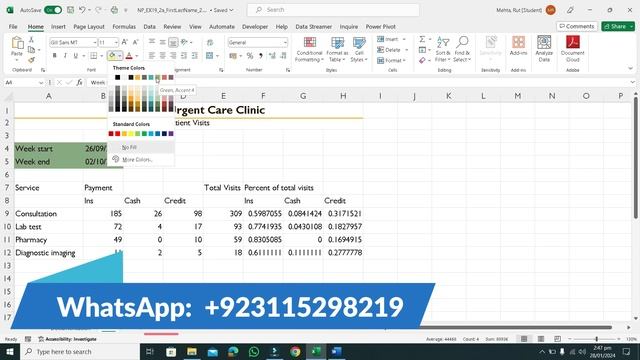This screenshot has width=640, height=360.
Task: Switch to the Power Pivot tab
Action: click(380, 27)
